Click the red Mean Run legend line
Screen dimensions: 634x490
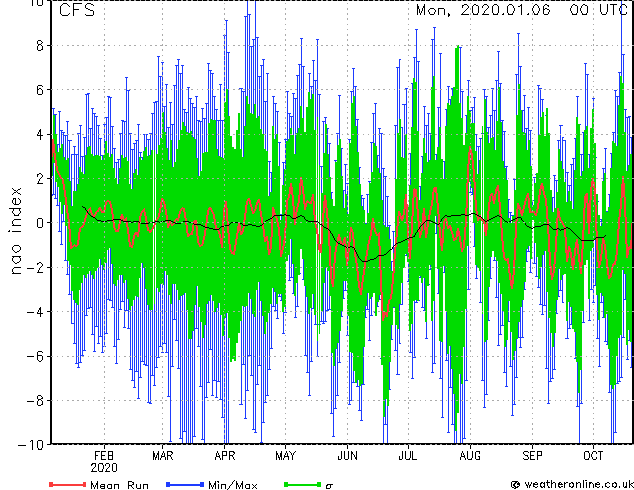pyautogui.click(x=67, y=484)
